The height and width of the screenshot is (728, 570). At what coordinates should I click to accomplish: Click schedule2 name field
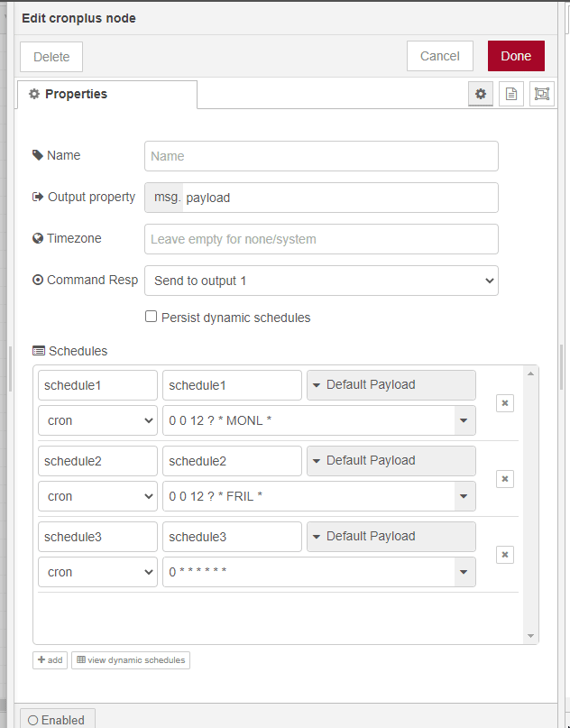pos(97,461)
